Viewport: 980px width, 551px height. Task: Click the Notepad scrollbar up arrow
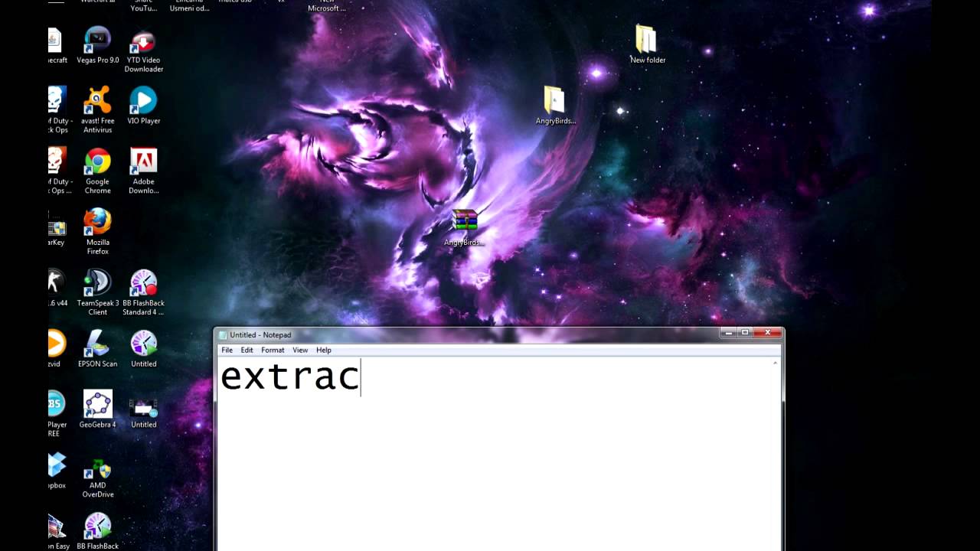[775, 363]
